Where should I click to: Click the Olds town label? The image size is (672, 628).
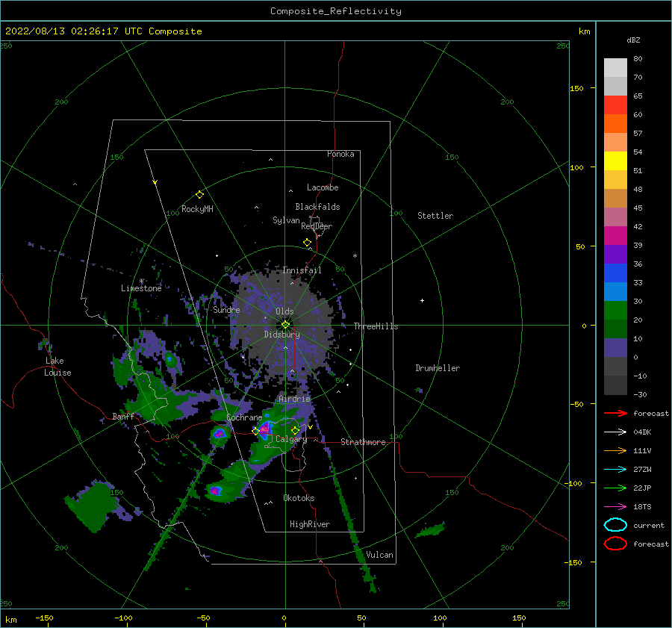[x=284, y=311]
